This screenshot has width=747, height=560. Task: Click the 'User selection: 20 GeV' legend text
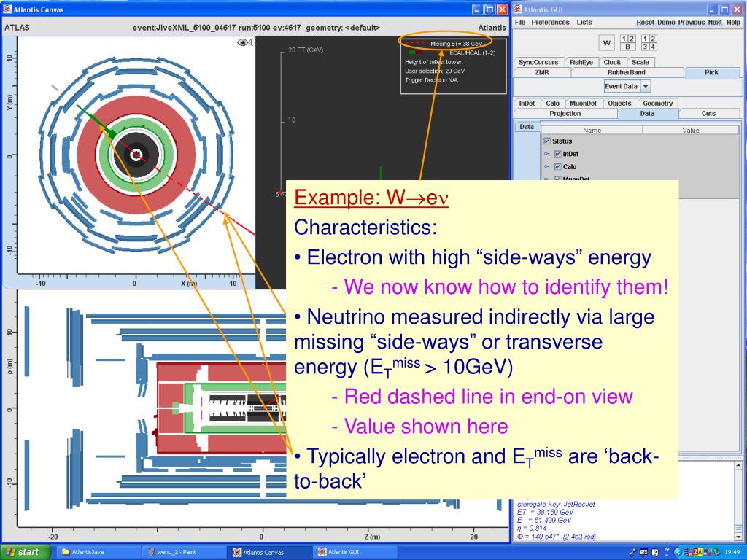[x=435, y=71]
